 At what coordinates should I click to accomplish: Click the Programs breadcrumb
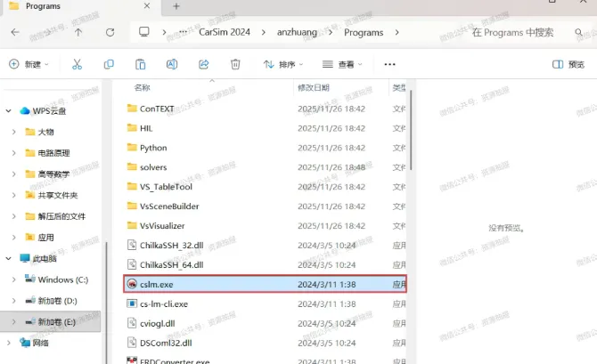pyautogui.click(x=364, y=33)
